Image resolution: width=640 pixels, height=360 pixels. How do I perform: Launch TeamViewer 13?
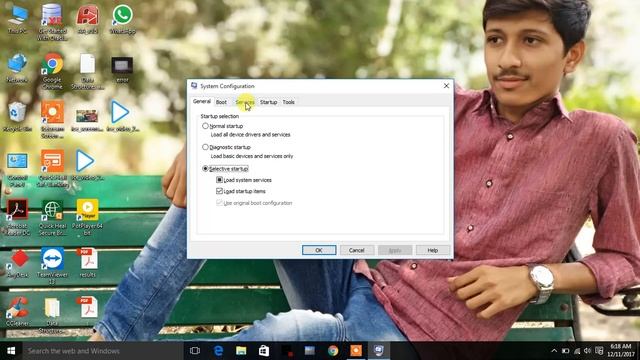point(52,265)
